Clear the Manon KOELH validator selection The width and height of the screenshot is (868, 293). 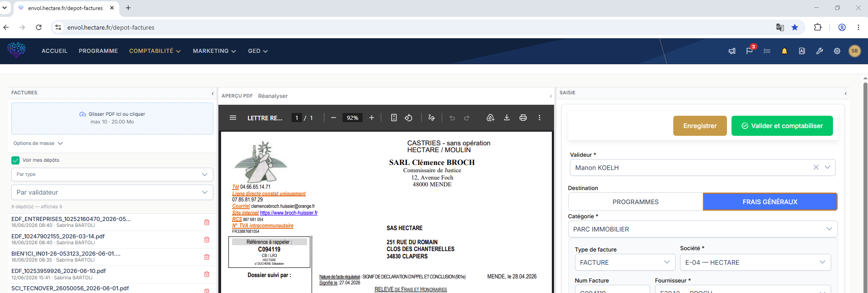point(816,167)
